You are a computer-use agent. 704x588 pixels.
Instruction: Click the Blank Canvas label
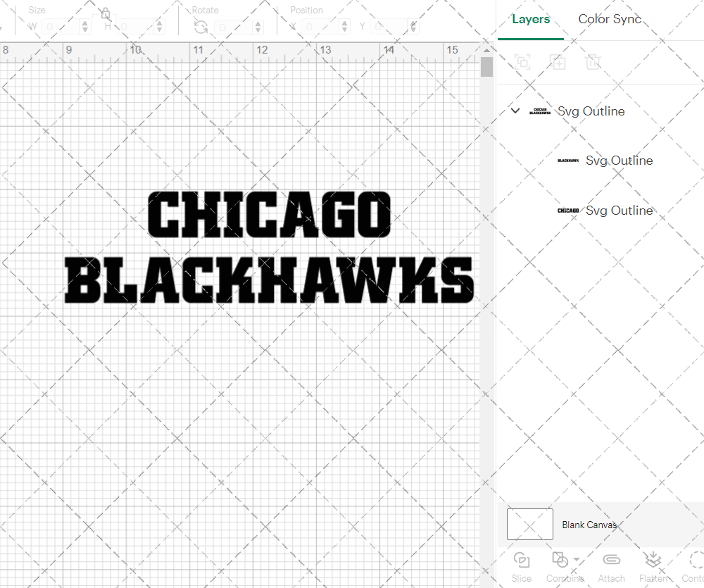click(x=589, y=525)
